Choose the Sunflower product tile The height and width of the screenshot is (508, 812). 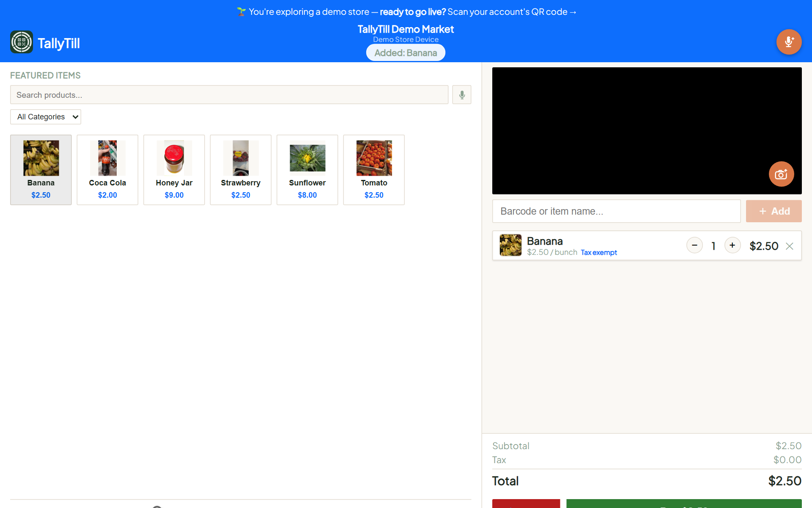pyautogui.click(x=307, y=170)
